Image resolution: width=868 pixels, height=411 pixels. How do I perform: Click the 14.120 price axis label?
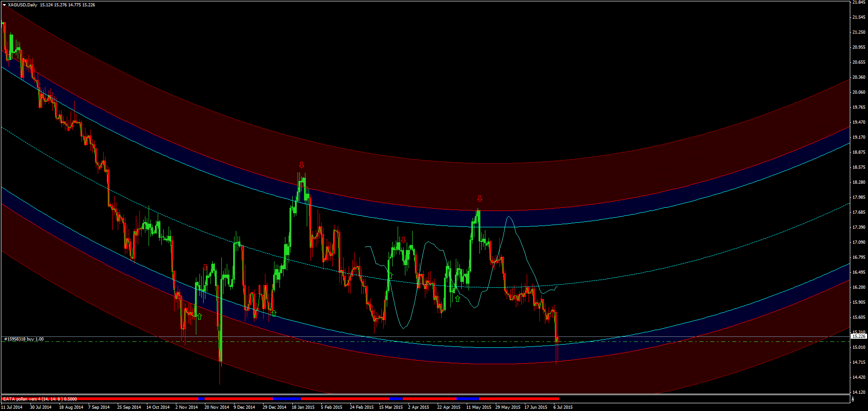[859, 392]
